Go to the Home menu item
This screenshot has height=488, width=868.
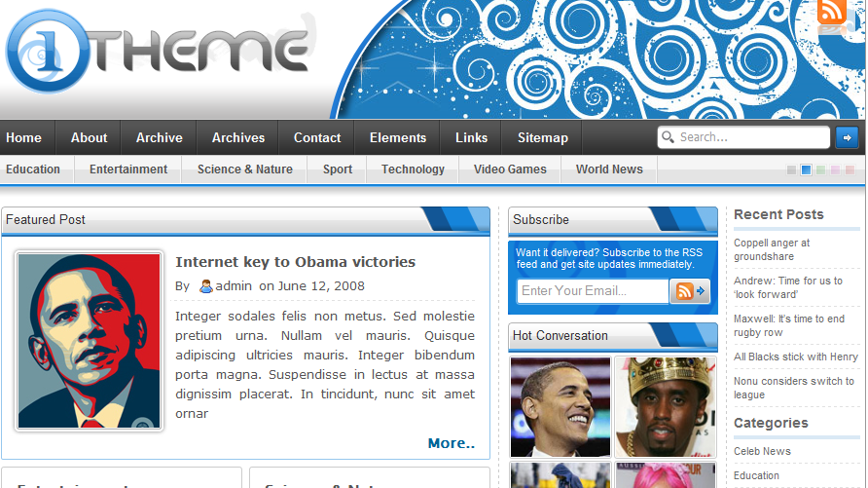23,138
